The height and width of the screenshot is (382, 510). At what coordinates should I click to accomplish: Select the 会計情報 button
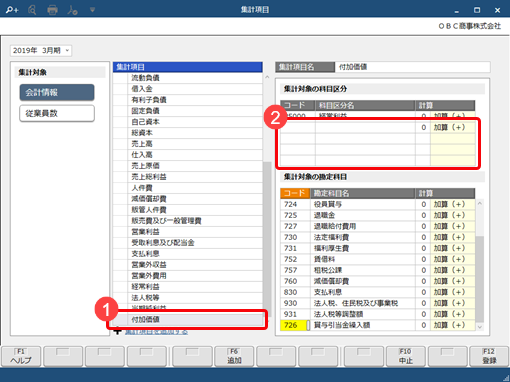pos(57,92)
